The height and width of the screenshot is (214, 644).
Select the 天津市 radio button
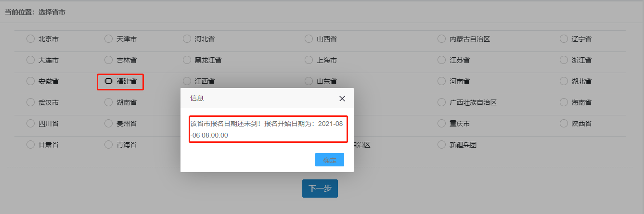[x=108, y=39]
